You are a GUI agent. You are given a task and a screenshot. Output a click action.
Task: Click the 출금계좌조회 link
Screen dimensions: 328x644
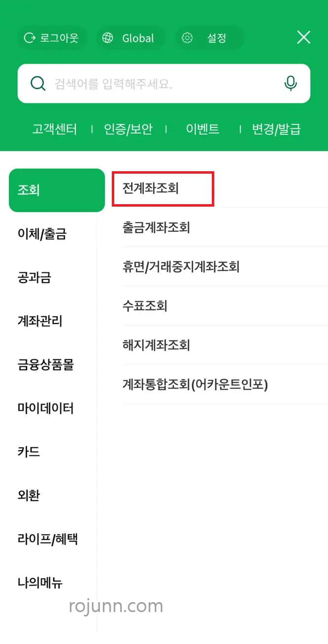click(155, 227)
